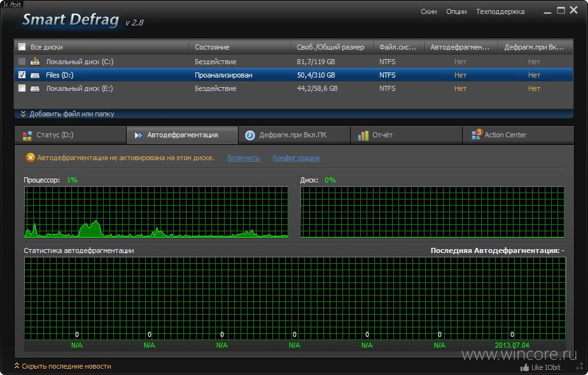Screen dimensions: 588x375
Task: Select the Локальный диск (C:) row name
Action: point(80,62)
